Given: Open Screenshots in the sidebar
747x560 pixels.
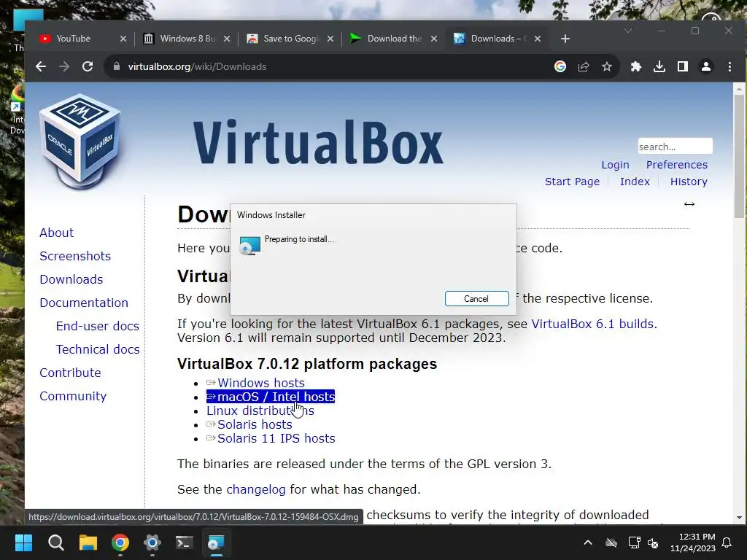Looking at the screenshot, I should click(x=75, y=256).
